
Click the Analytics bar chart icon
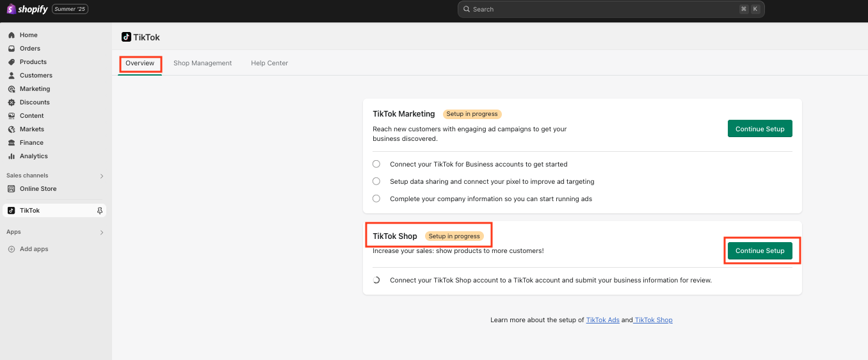[12, 156]
